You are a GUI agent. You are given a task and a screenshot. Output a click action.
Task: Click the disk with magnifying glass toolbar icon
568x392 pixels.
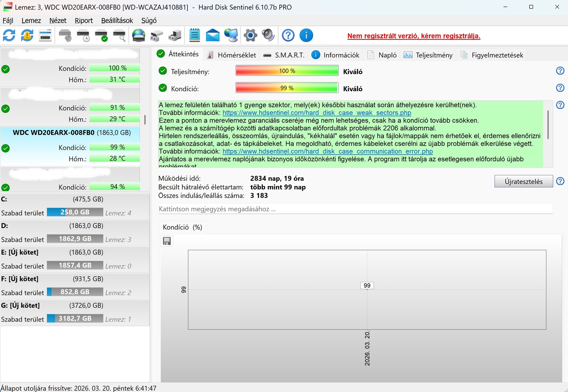[119, 36]
